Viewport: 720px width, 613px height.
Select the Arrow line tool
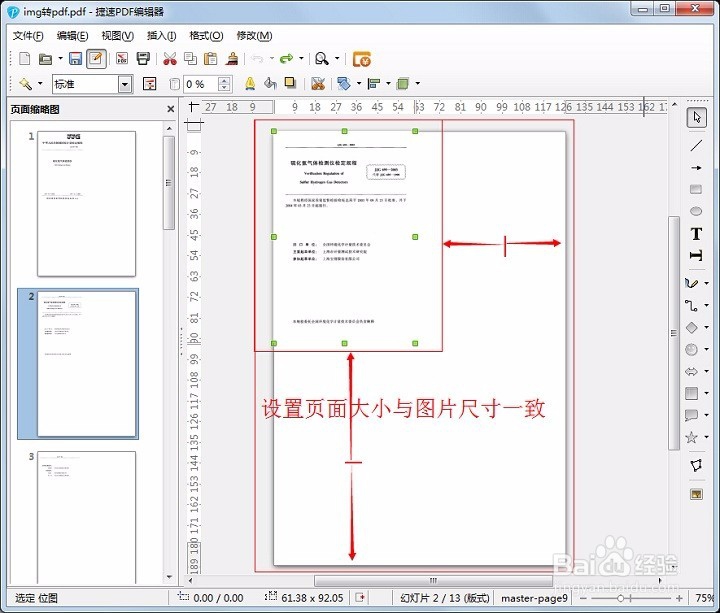696,168
